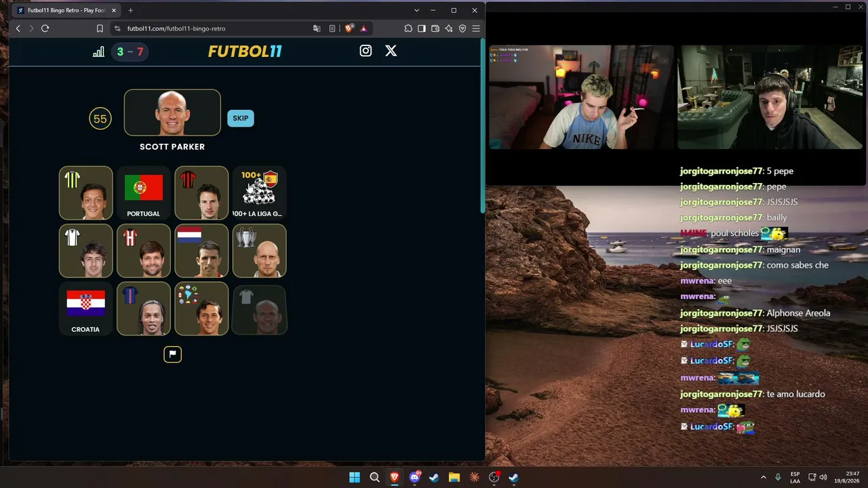Bookmark this page
The height and width of the screenshot is (488, 868).
pos(100,28)
